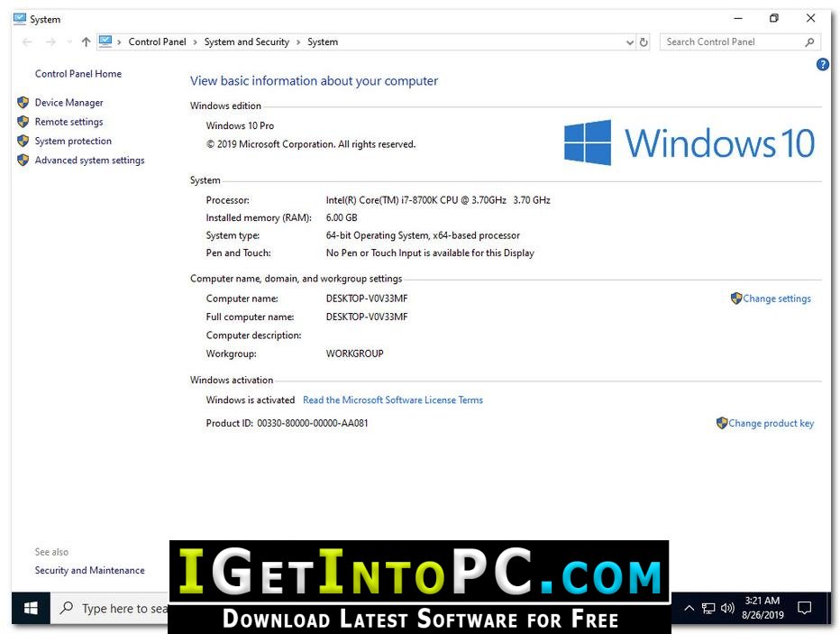The width and height of the screenshot is (840, 634).
Task: Show hidden system tray icons
Action: pos(689,608)
